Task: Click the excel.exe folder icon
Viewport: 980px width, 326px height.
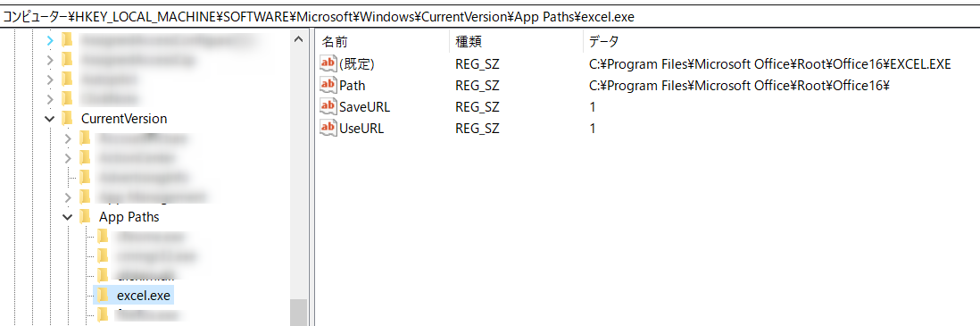Action: pyautogui.click(x=104, y=295)
